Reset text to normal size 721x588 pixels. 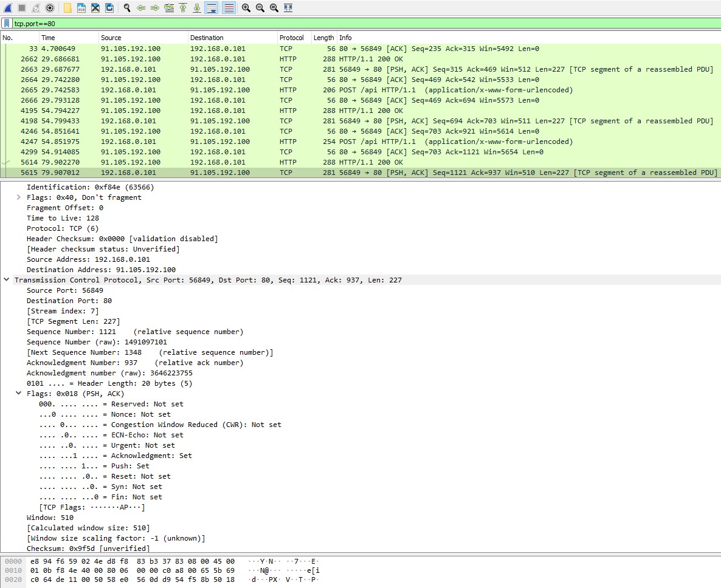pyautogui.click(x=274, y=8)
